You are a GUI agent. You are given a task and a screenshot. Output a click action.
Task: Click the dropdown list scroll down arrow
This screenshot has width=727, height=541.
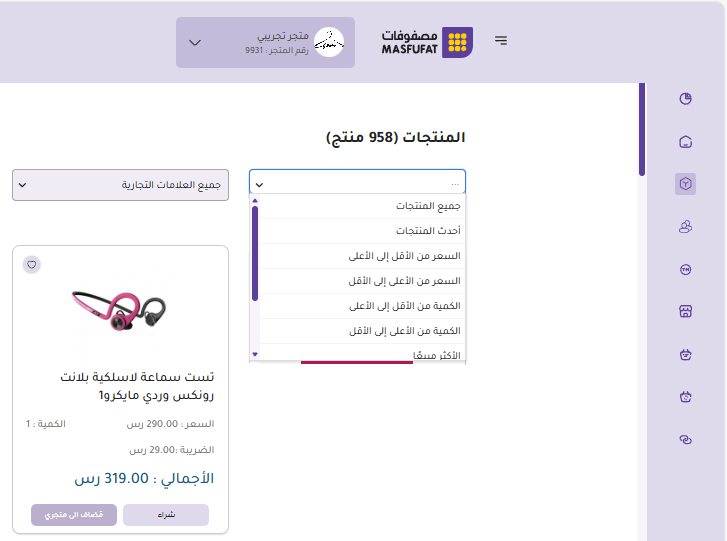pos(255,354)
